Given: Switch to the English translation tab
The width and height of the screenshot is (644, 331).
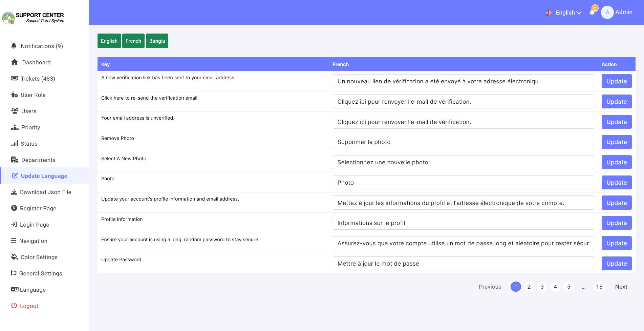Looking at the screenshot, I should point(109,41).
